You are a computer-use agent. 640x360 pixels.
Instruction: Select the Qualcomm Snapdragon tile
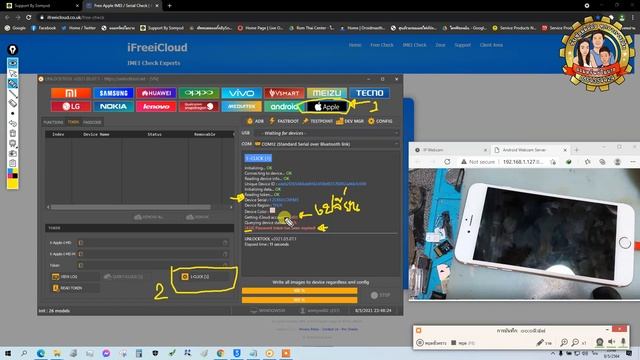(x=199, y=107)
